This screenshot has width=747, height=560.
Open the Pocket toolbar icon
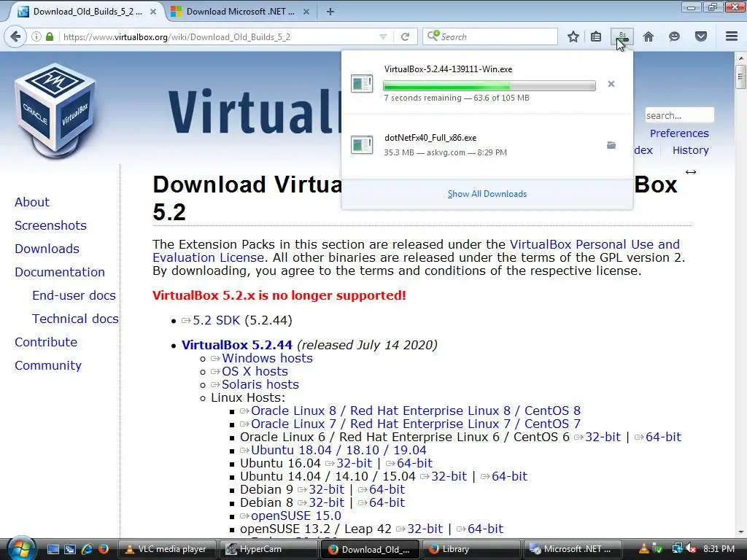pos(701,36)
